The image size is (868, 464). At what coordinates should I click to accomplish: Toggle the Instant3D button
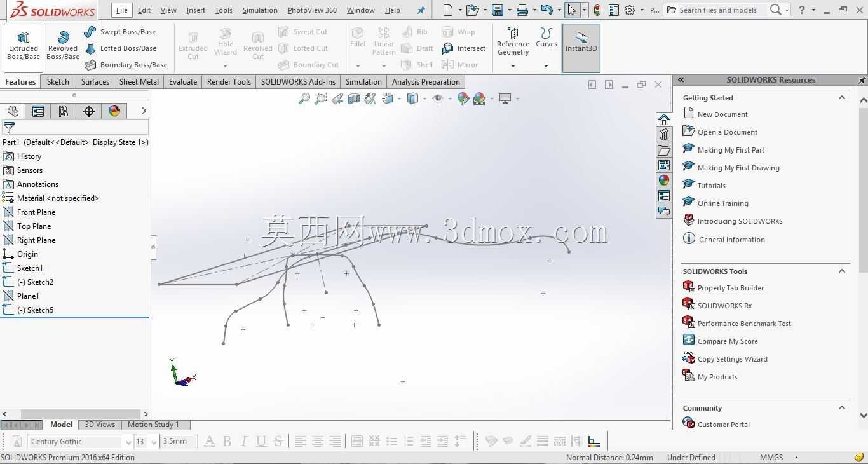[x=581, y=48]
